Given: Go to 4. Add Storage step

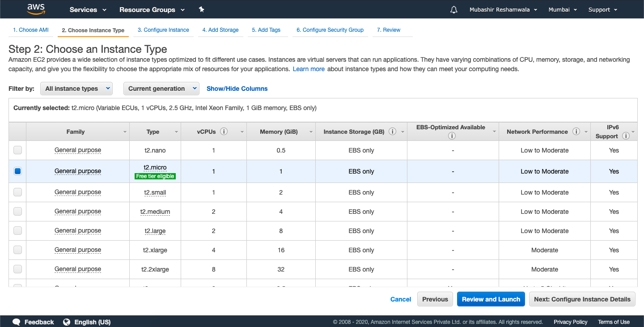Looking at the screenshot, I should click(220, 30).
